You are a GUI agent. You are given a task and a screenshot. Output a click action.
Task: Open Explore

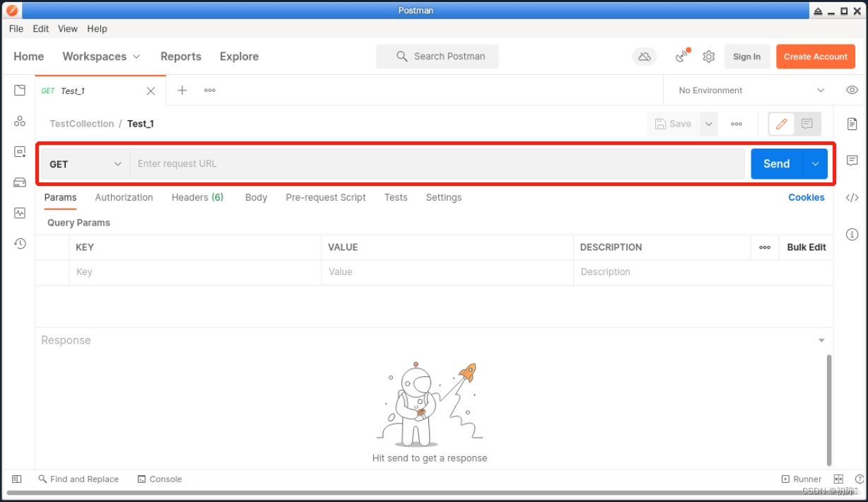click(239, 57)
